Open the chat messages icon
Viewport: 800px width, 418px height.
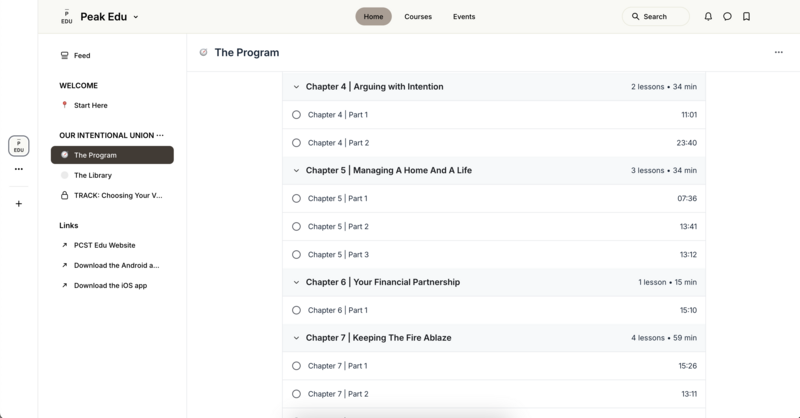(x=727, y=17)
